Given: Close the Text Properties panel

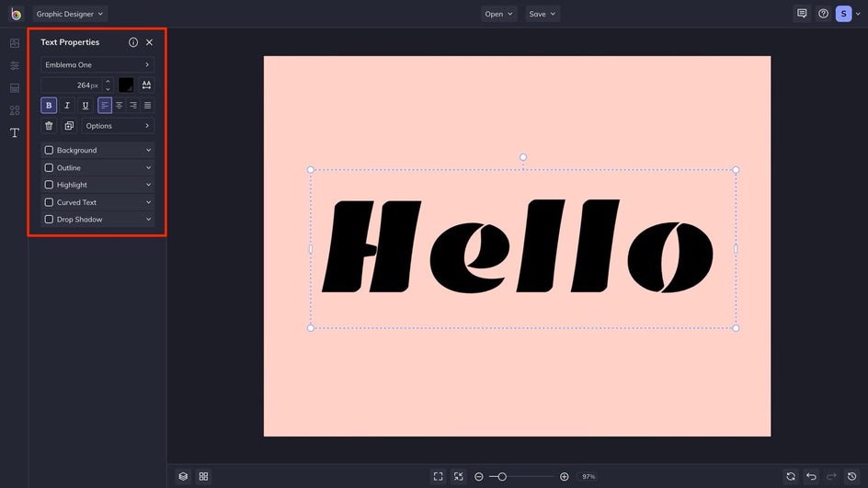Looking at the screenshot, I should [150, 42].
